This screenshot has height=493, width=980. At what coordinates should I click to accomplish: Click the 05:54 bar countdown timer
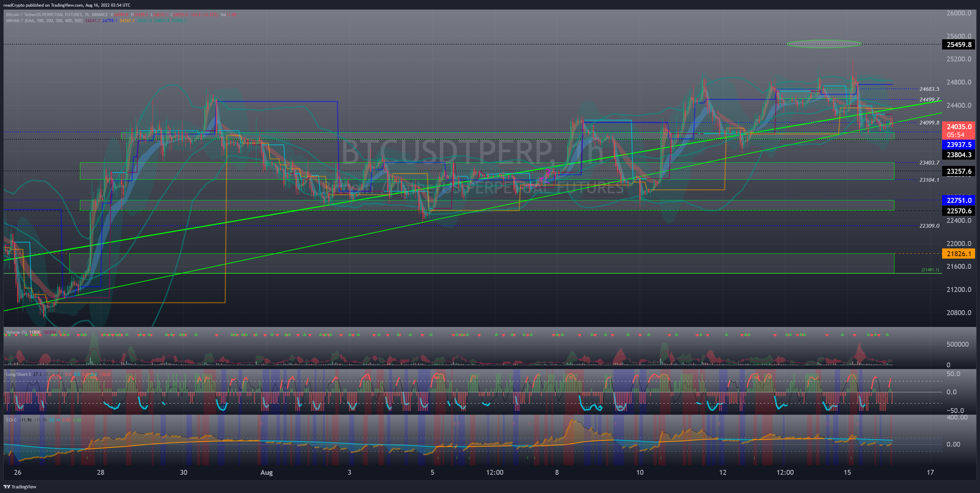[x=956, y=135]
